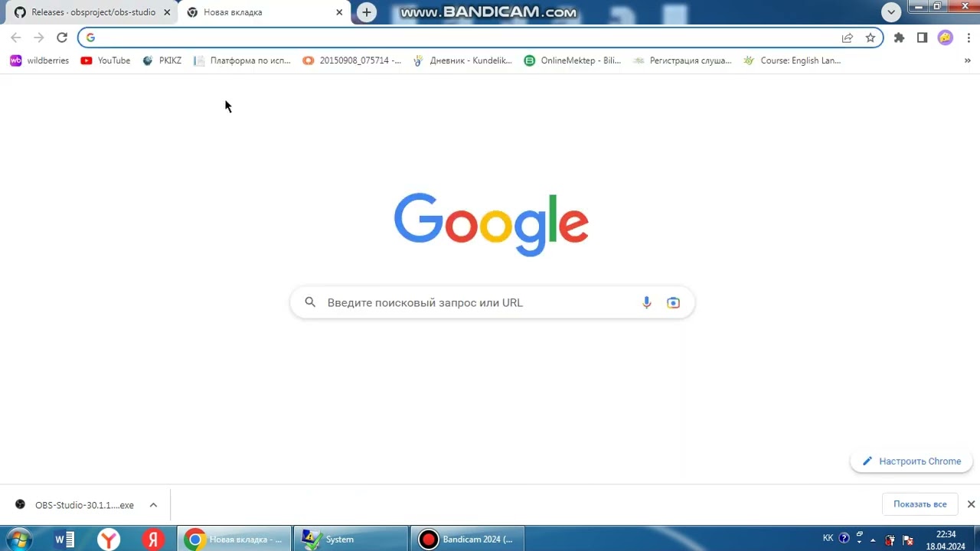Open the 20150908_075714 bookmark

(351, 60)
